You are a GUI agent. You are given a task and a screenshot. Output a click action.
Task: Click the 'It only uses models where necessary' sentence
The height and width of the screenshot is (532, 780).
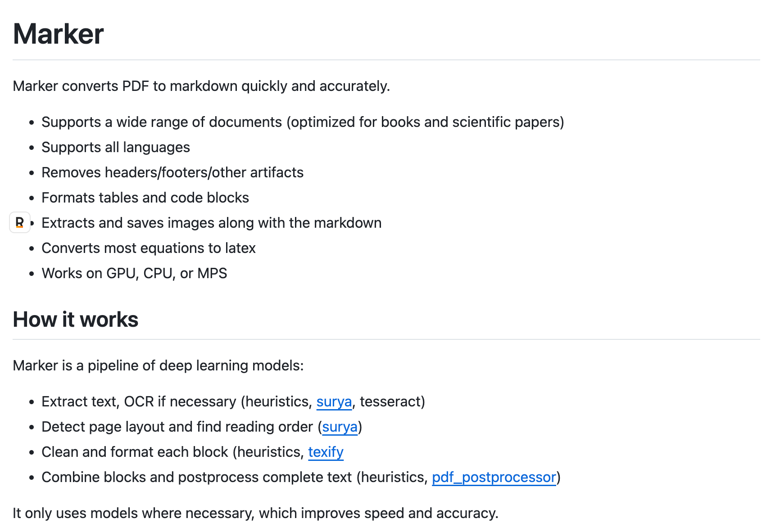pos(255,513)
